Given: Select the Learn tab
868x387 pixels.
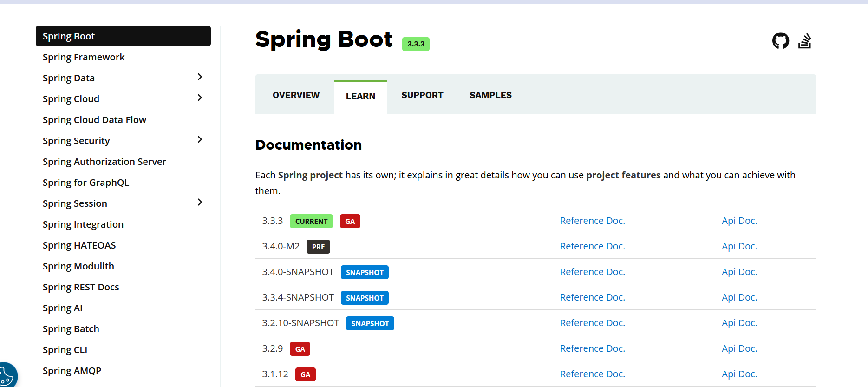Looking at the screenshot, I should point(360,96).
